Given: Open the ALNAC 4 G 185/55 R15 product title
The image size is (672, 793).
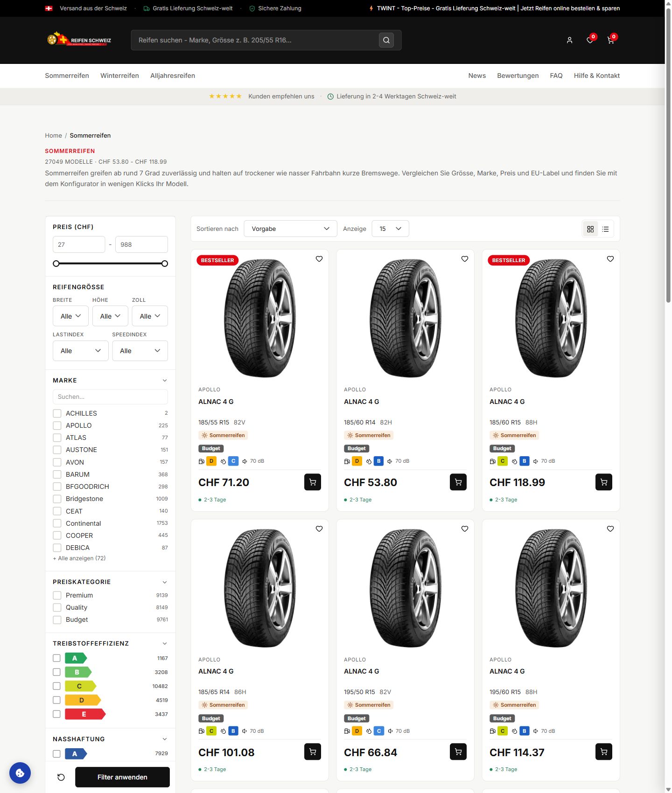Looking at the screenshot, I should pos(216,402).
